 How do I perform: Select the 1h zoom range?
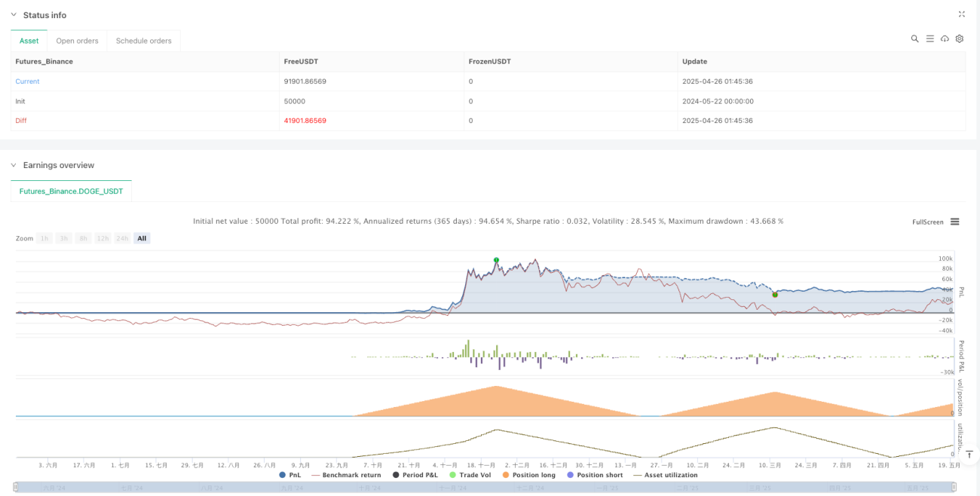[45, 238]
